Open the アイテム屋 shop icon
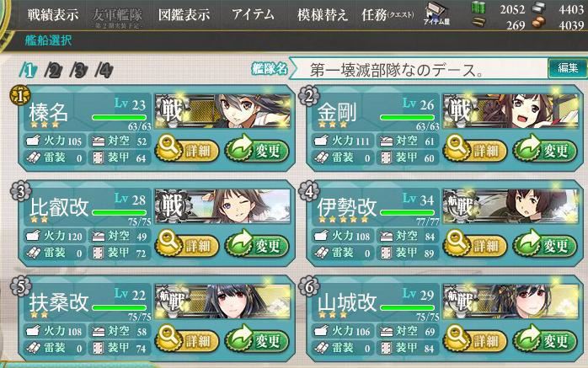This screenshot has height=368, width=588. (x=436, y=14)
